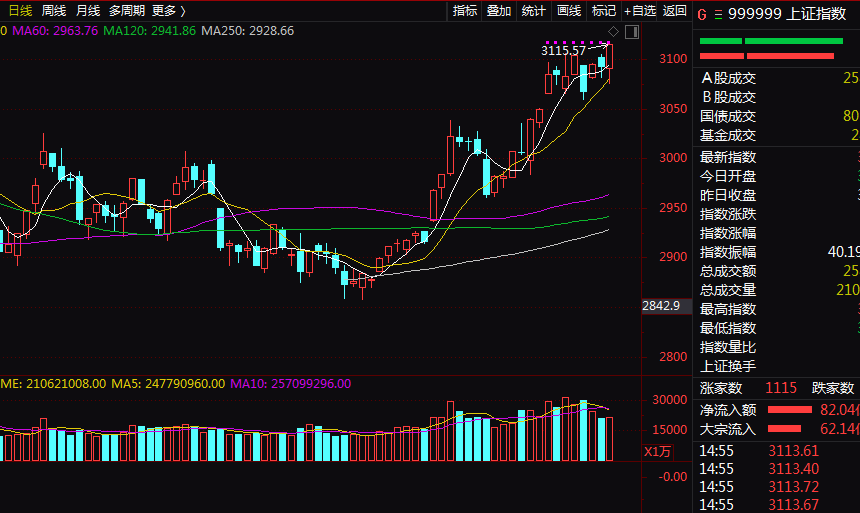This screenshot has width=860, height=513.
Task: Select the 画线 drawing tool
Action: (x=569, y=10)
